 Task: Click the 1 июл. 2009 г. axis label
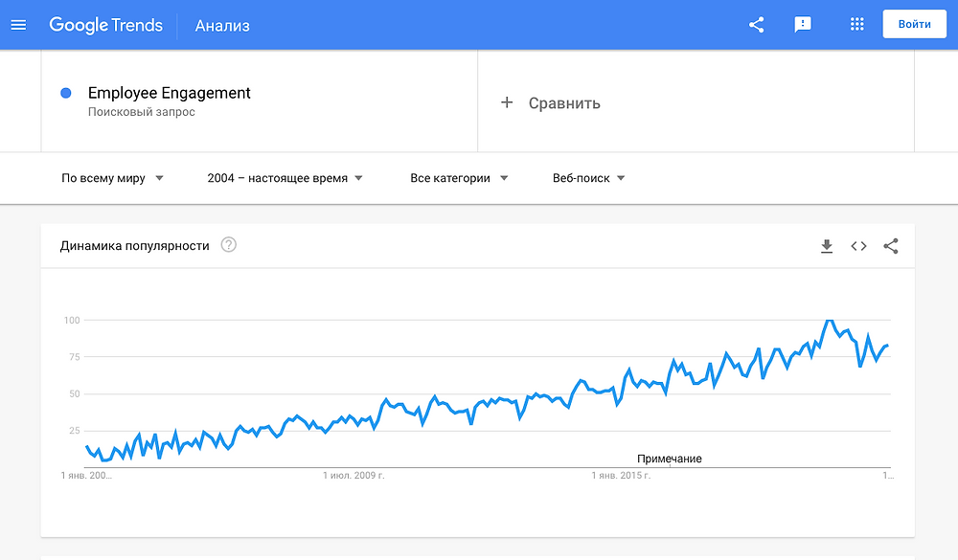tap(354, 475)
